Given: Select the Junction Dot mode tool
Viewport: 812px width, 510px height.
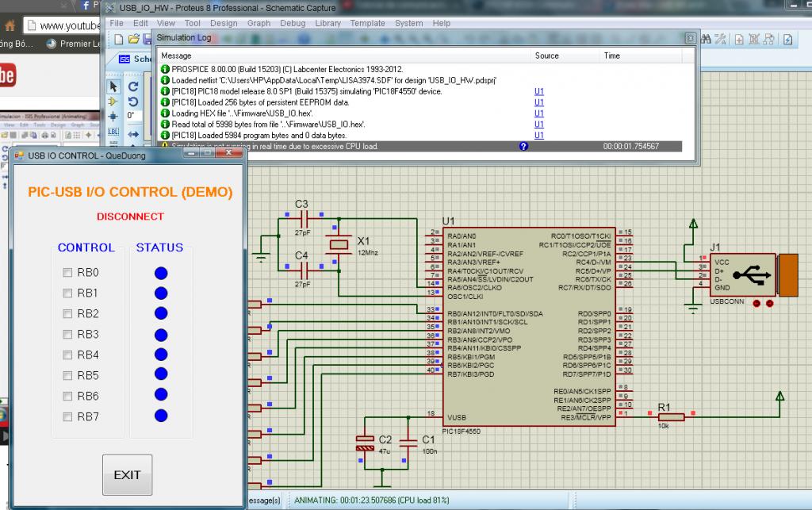Looking at the screenshot, I should [113, 116].
